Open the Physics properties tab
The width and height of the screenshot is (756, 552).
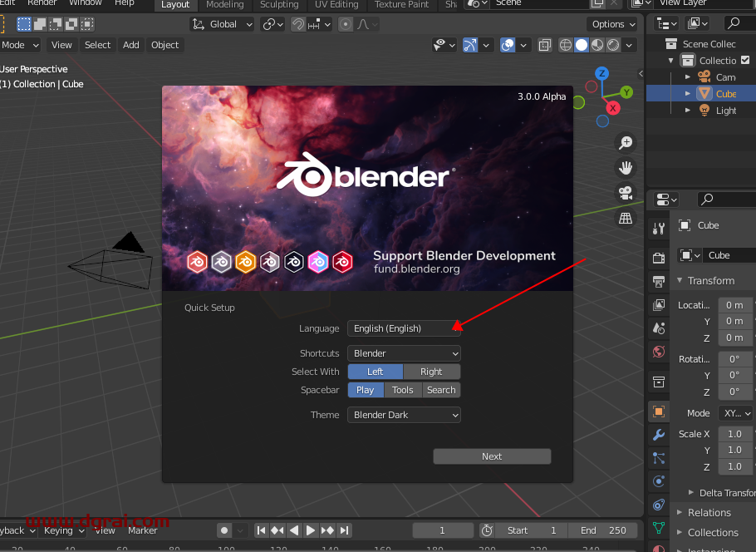click(x=659, y=481)
